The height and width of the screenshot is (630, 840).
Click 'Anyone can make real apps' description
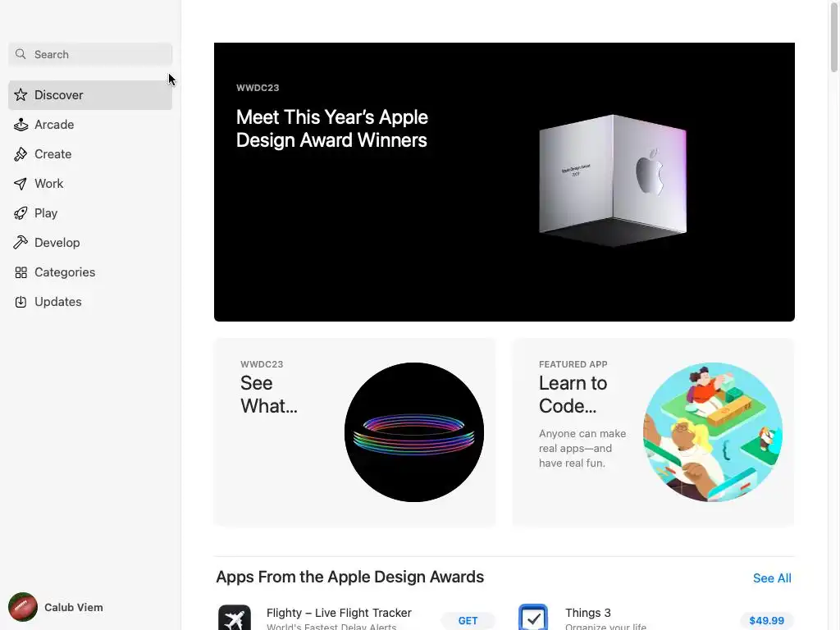[x=582, y=448]
